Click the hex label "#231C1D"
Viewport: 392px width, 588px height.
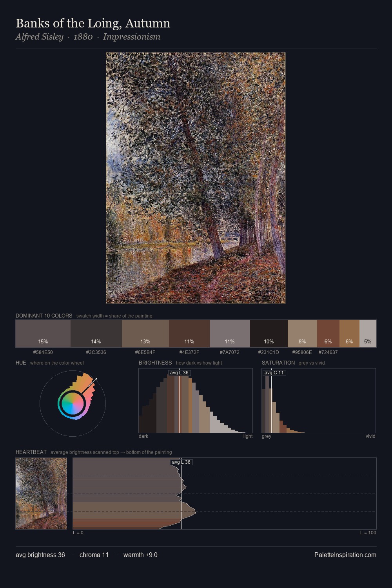[269, 352]
